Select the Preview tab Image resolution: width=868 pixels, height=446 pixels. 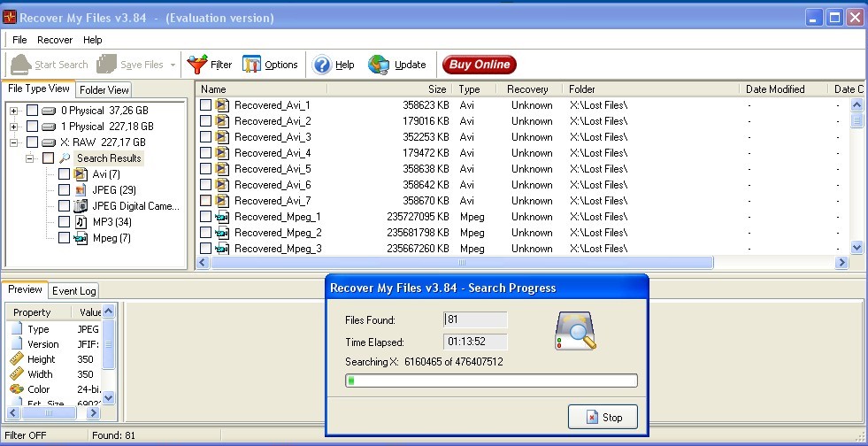click(25, 289)
